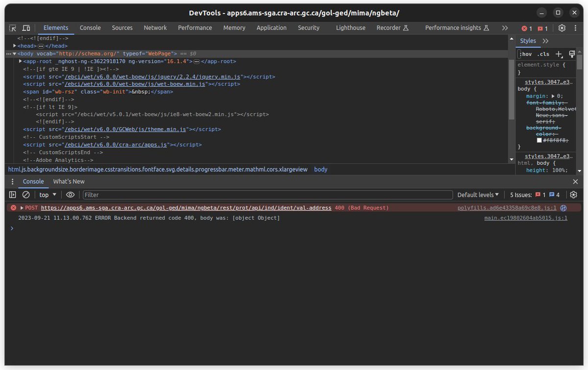
Task: Open the top JavaScript context dropdown
Action: click(48, 195)
